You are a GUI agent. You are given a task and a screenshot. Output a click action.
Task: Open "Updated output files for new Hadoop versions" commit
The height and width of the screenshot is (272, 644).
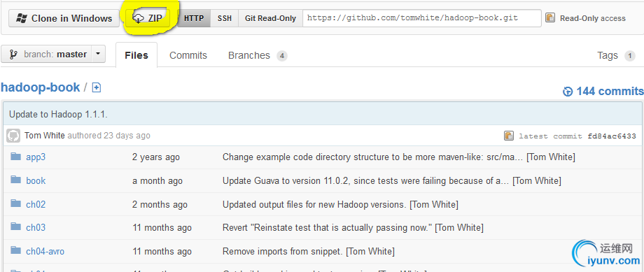(x=314, y=204)
